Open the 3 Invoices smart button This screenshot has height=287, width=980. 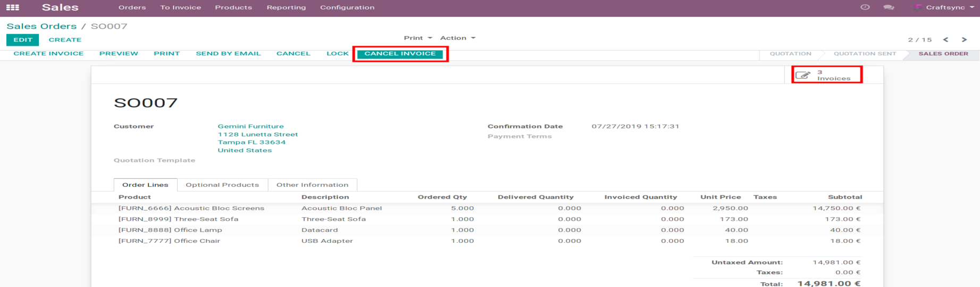[826, 75]
